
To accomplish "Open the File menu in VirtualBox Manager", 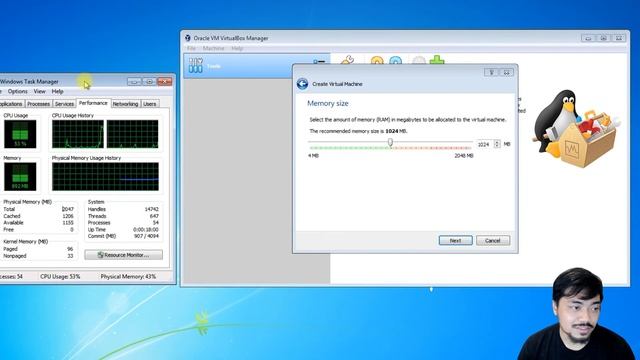I will pyautogui.click(x=191, y=48).
